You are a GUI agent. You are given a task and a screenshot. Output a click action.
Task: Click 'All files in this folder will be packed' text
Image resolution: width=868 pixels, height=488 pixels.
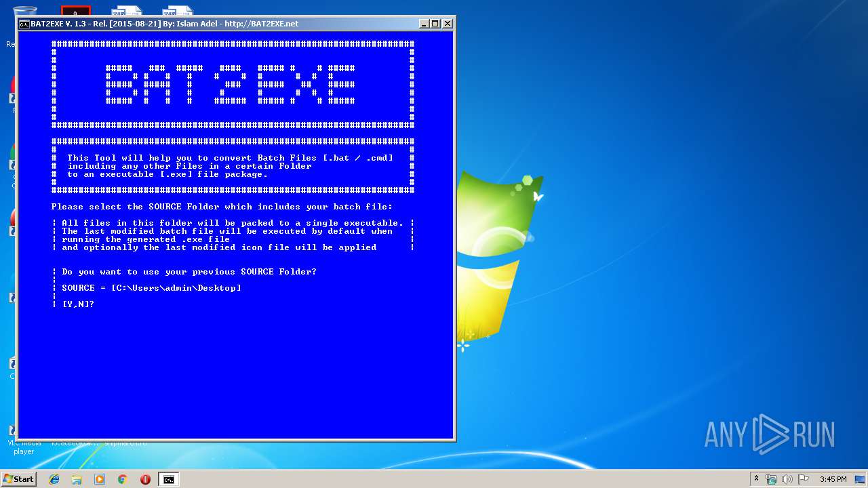point(233,223)
